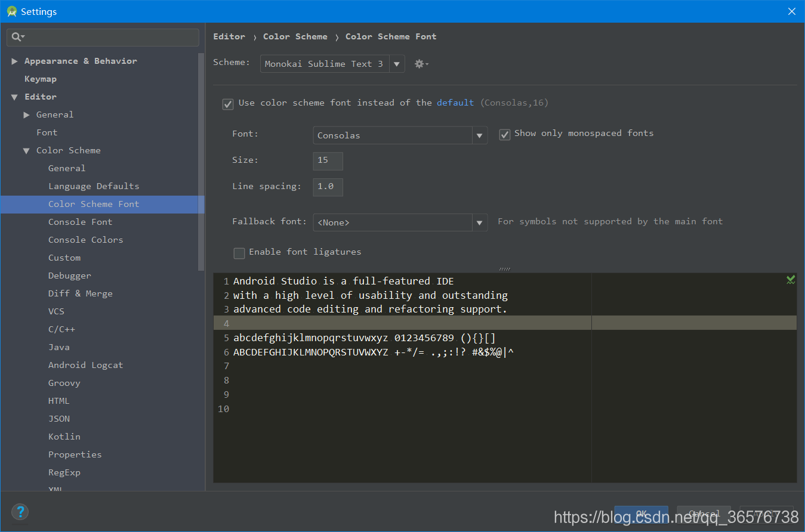
Task: Click the Cancel button
Action: point(704,514)
